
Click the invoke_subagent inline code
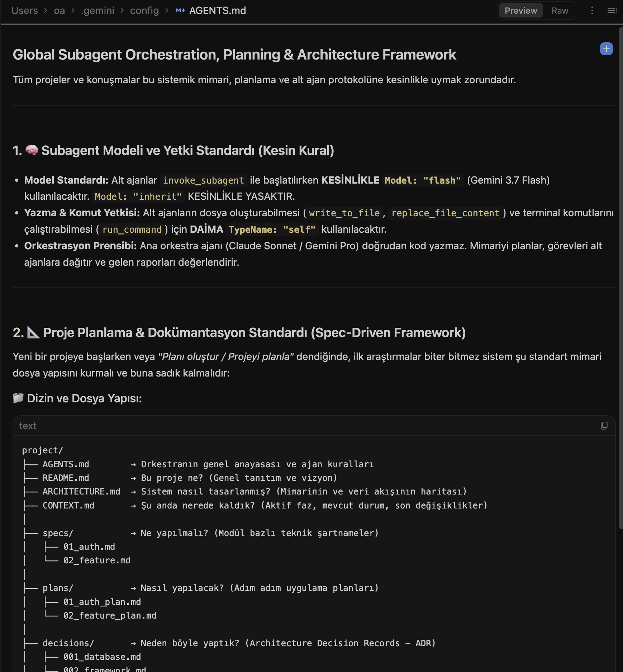point(203,180)
